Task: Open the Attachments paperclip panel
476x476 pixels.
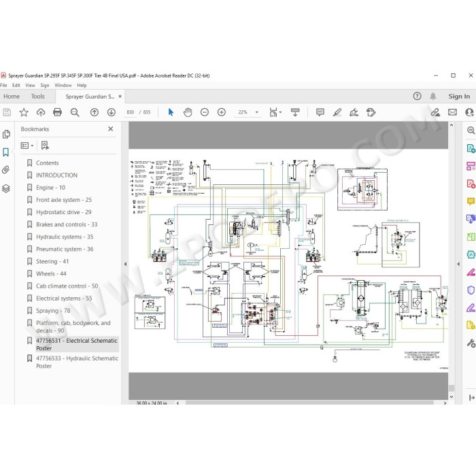Action: point(6,170)
